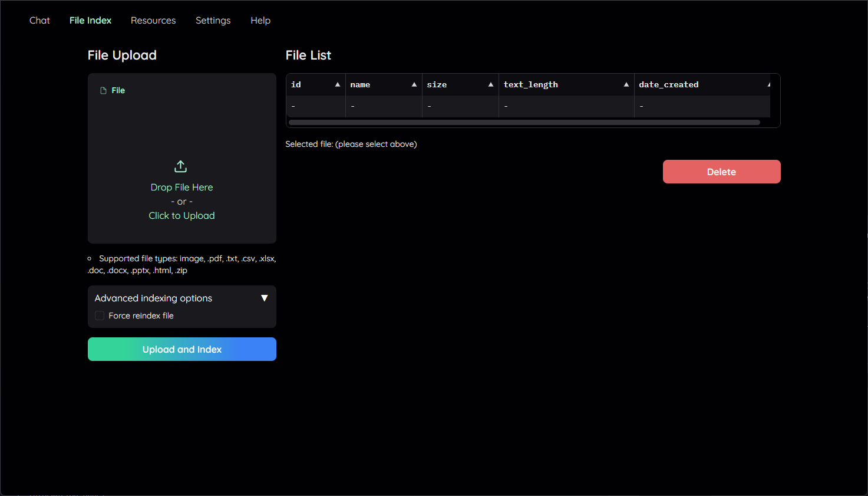Click the File List horizontal scrollbar

[x=524, y=123]
